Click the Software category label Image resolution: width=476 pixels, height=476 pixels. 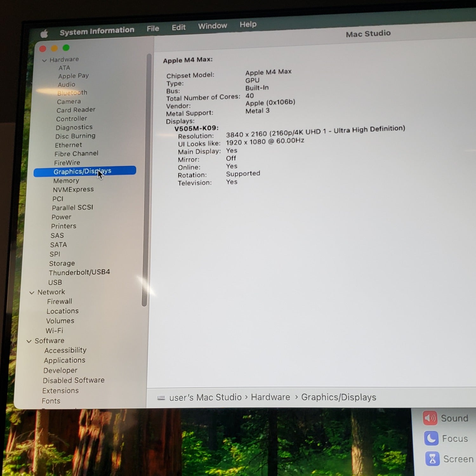click(49, 340)
